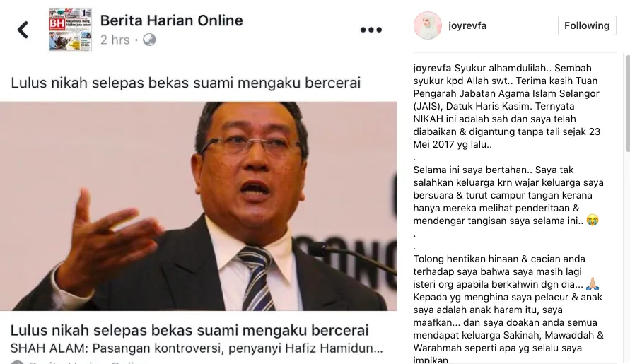Screen dimensions: 630x364
Task: Open Berita Harian Online page avatar
Action: point(70,30)
